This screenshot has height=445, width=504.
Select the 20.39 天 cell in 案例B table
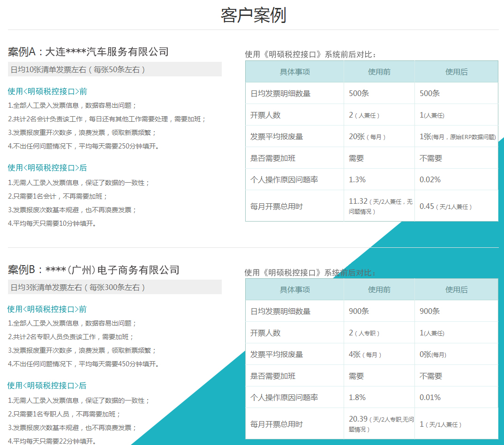coord(379,423)
